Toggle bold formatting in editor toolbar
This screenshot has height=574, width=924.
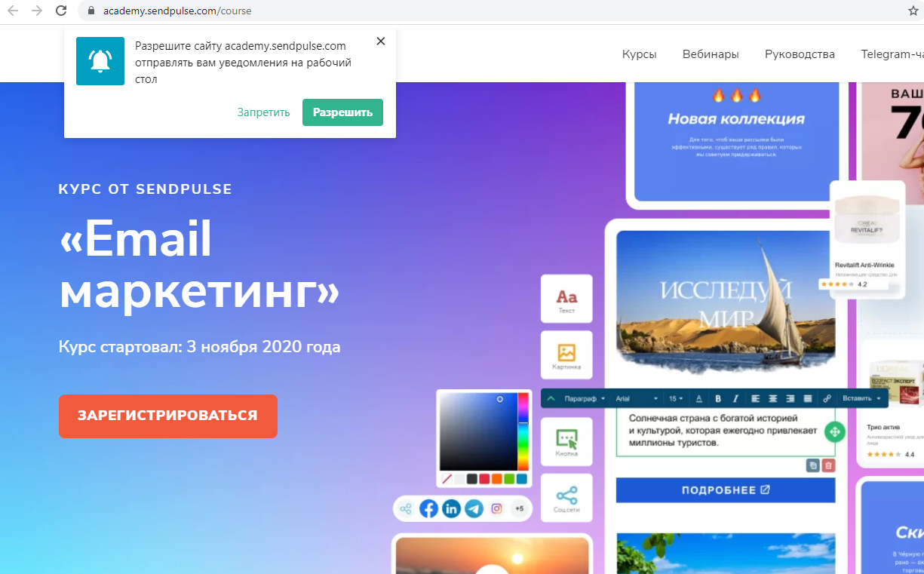tap(718, 398)
